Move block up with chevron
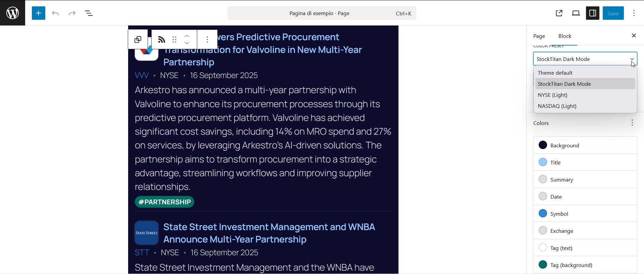 tap(187, 36)
